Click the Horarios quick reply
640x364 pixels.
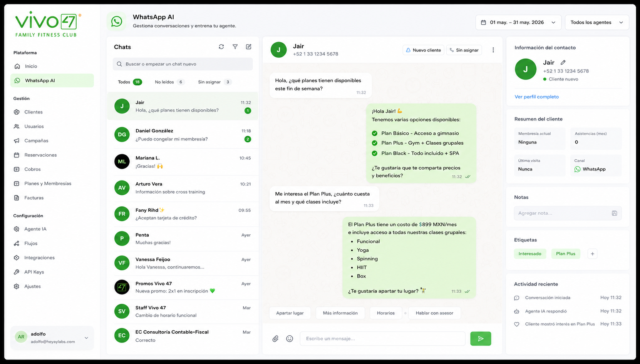pos(385,313)
